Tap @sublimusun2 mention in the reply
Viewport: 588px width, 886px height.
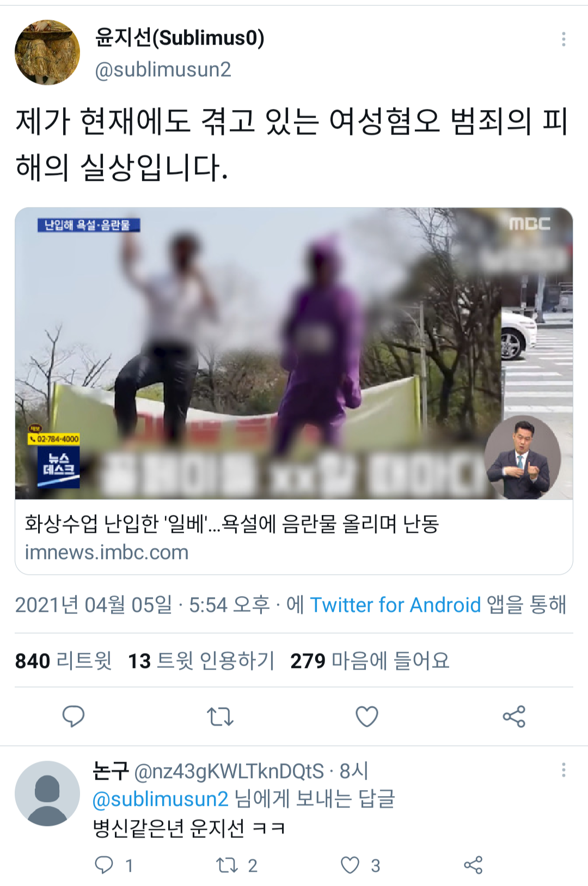click(161, 799)
